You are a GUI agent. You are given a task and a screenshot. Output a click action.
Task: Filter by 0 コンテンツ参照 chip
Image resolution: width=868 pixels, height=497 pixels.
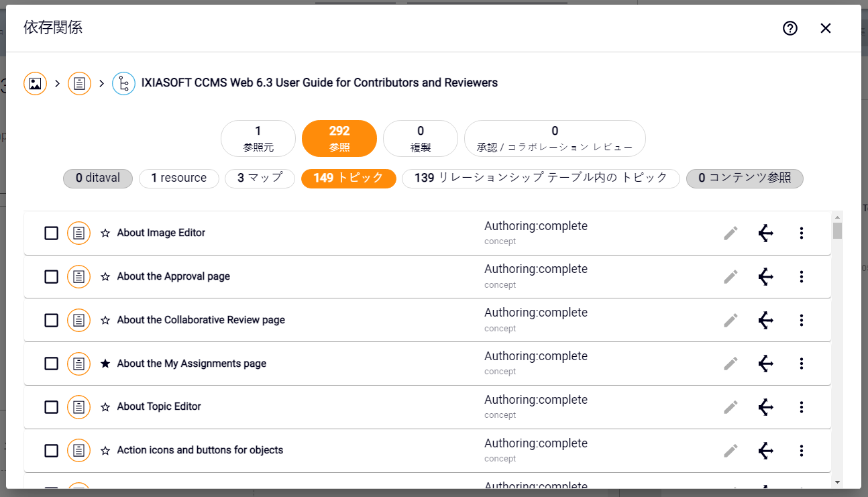click(x=745, y=178)
